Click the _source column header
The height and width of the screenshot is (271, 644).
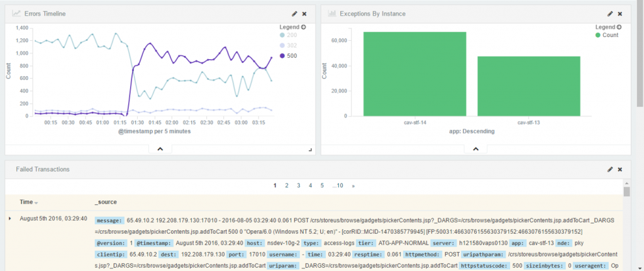[x=106, y=202]
